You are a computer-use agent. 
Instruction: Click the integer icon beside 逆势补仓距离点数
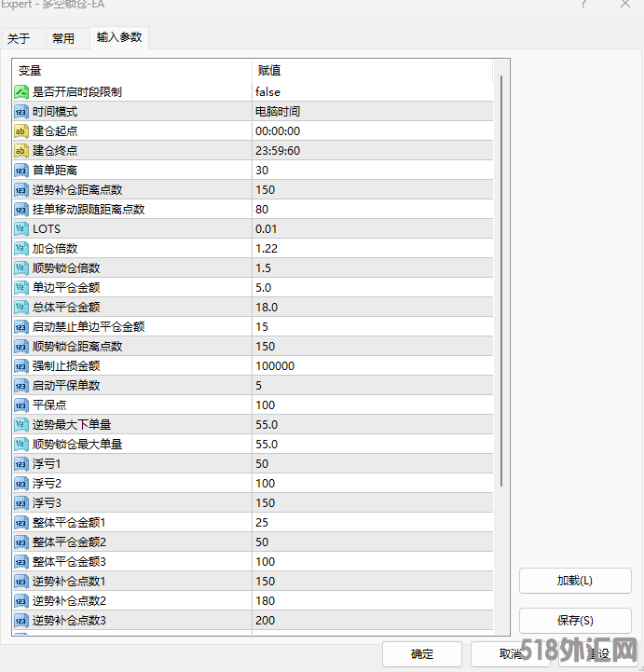pos(21,190)
